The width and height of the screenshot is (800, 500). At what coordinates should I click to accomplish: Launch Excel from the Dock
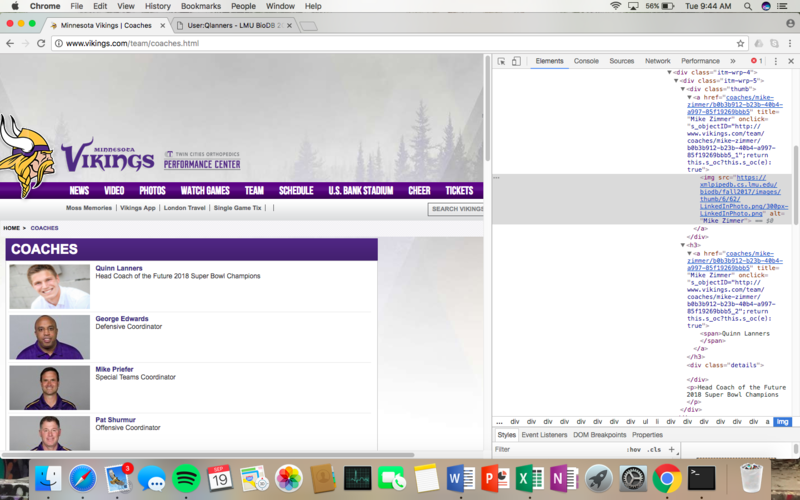(530, 479)
